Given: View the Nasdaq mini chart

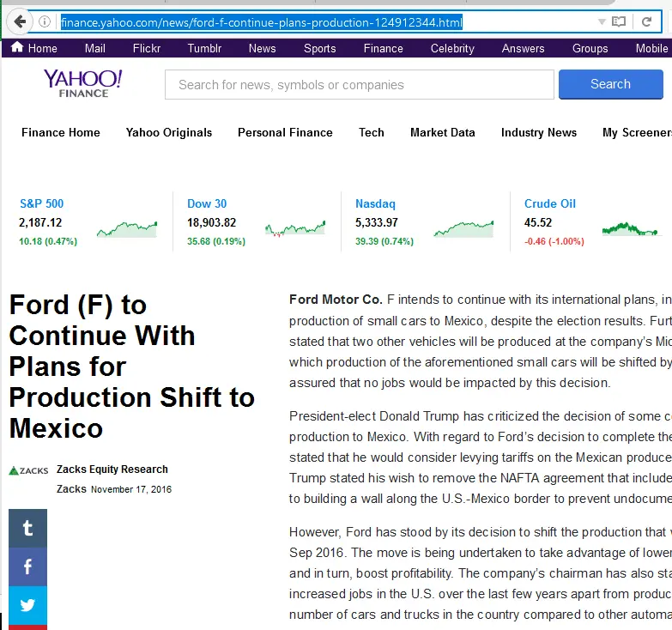Looking at the screenshot, I should pos(463,228).
